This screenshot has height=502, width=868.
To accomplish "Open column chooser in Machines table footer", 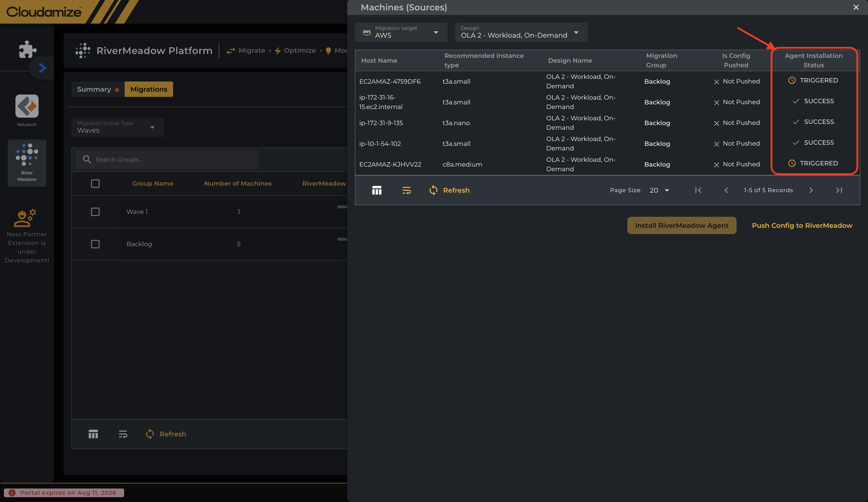I will pos(377,190).
